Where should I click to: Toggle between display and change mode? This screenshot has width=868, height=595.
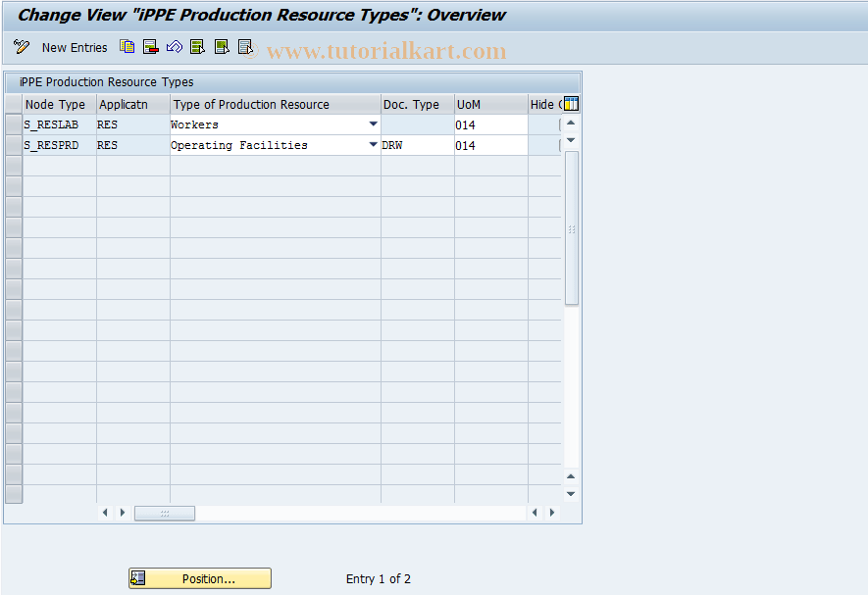[21, 46]
